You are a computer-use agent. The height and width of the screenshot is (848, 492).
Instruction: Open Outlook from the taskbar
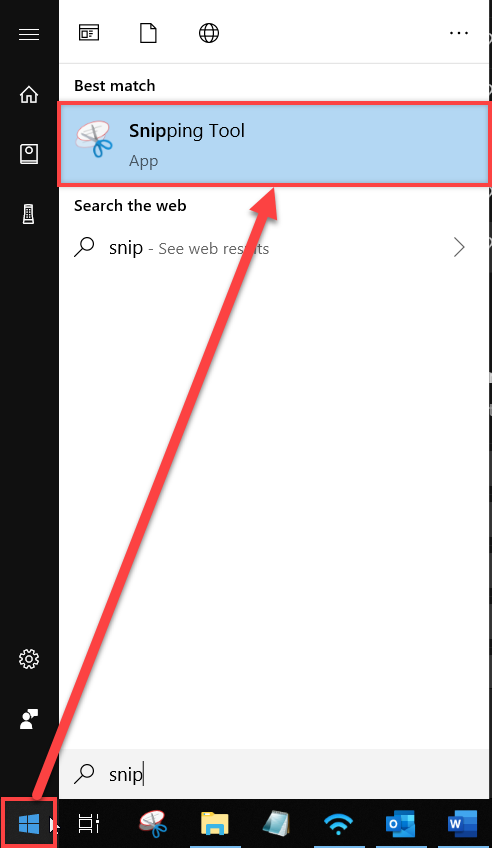(401, 824)
